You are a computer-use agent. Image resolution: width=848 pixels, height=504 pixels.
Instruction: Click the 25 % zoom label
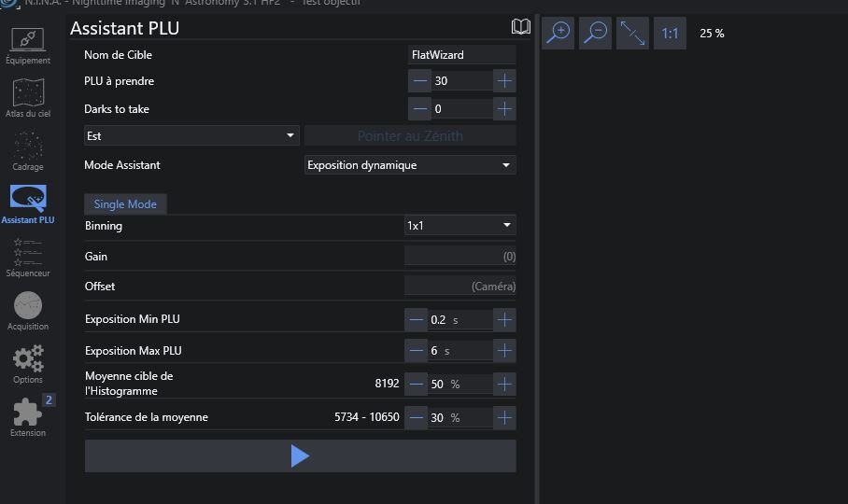[712, 33]
